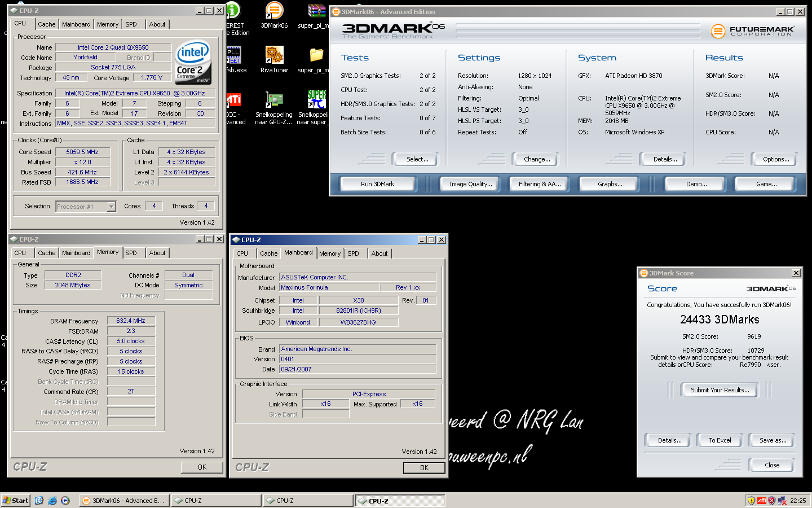The width and height of the screenshot is (812, 508).
Task: Click the DRAM Frequency value 632.4 MHz
Action: [131, 321]
